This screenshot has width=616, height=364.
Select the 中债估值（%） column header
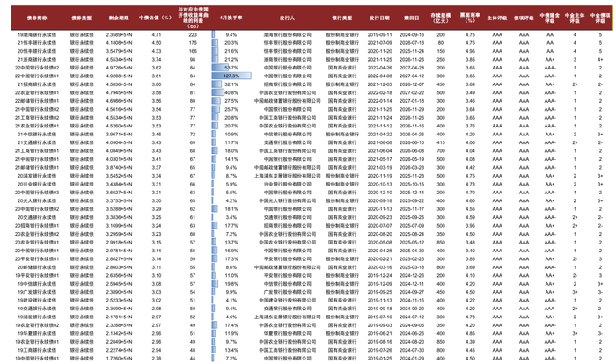point(156,18)
